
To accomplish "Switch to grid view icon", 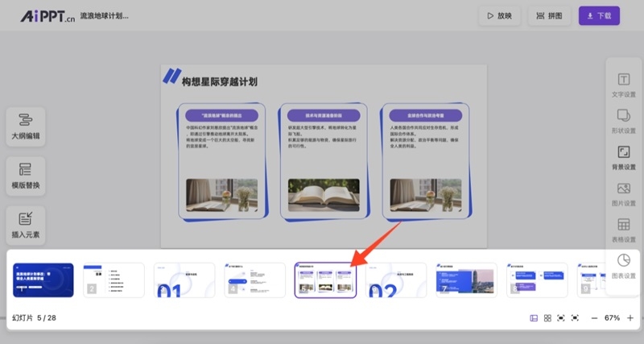I will [547, 318].
